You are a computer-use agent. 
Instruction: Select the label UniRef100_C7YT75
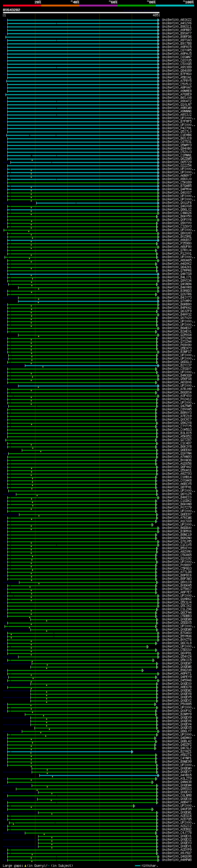(177, 426)
